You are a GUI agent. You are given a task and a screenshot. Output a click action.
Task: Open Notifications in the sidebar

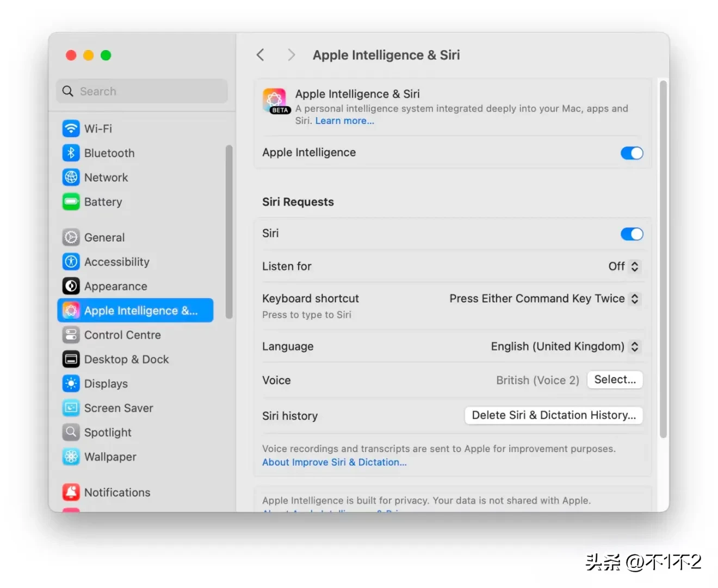coord(117,492)
